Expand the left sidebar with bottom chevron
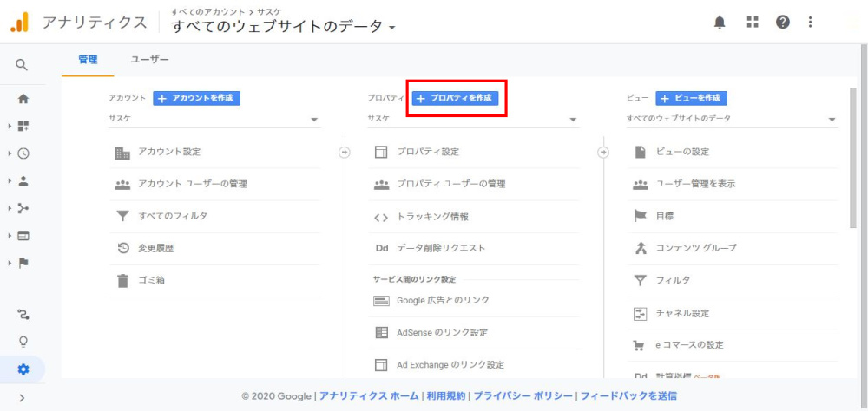 click(23, 398)
